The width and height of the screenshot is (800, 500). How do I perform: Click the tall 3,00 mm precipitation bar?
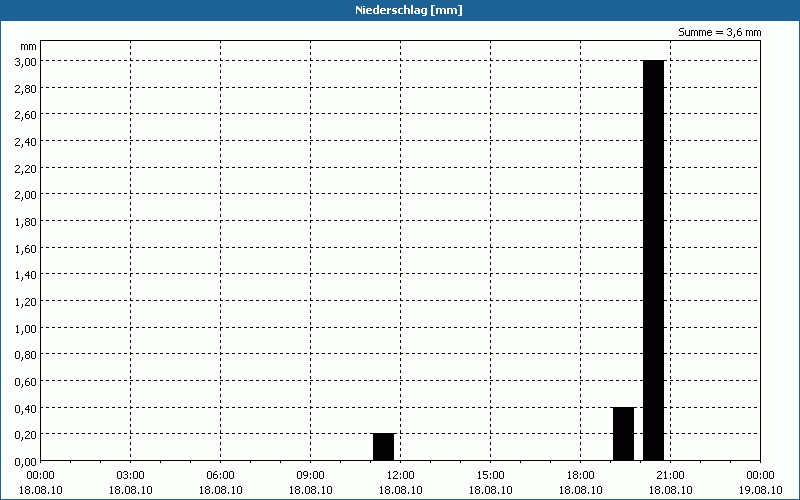(654, 260)
